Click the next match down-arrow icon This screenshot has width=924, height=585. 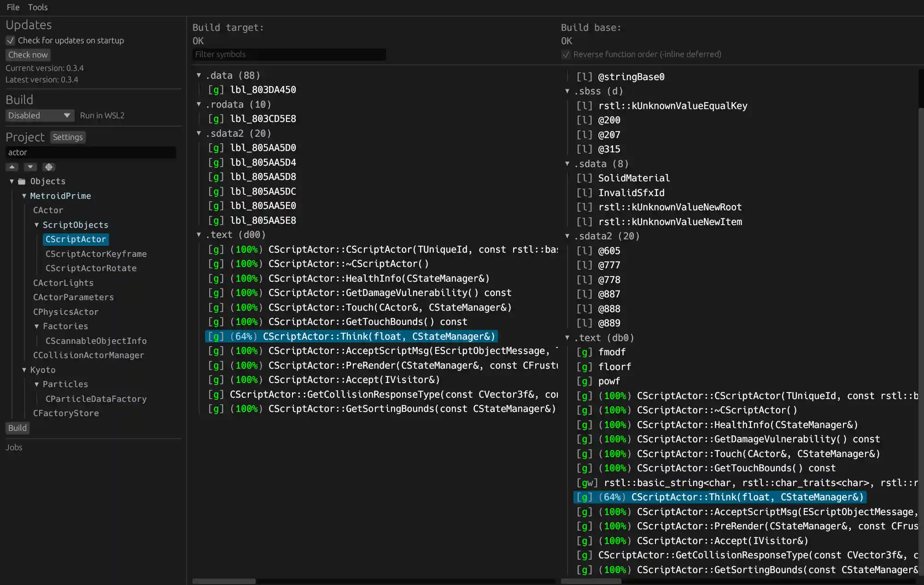click(x=30, y=167)
